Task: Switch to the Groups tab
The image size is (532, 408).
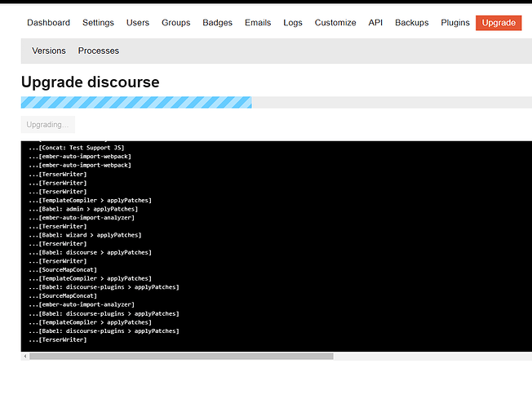Action: click(x=175, y=23)
